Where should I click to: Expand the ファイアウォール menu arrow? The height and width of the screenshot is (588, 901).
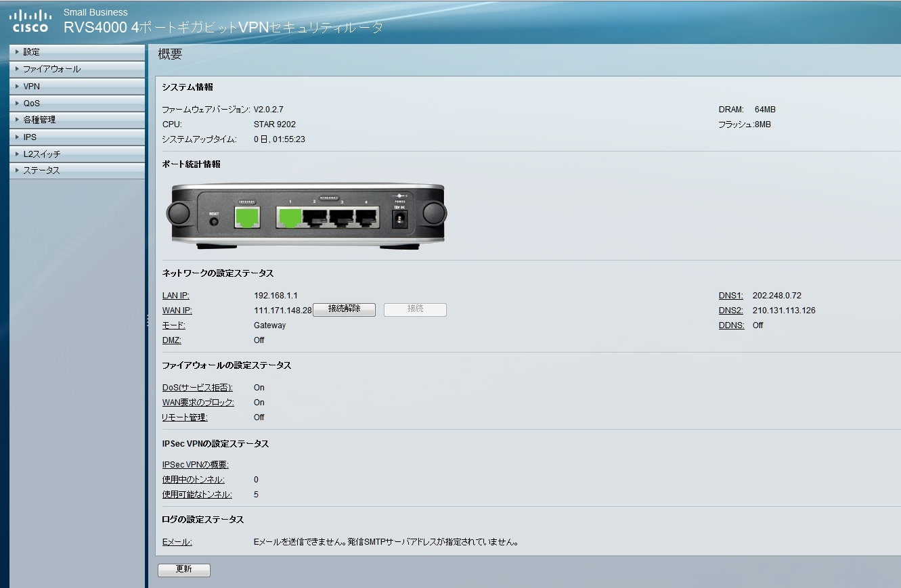click(17, 69)
